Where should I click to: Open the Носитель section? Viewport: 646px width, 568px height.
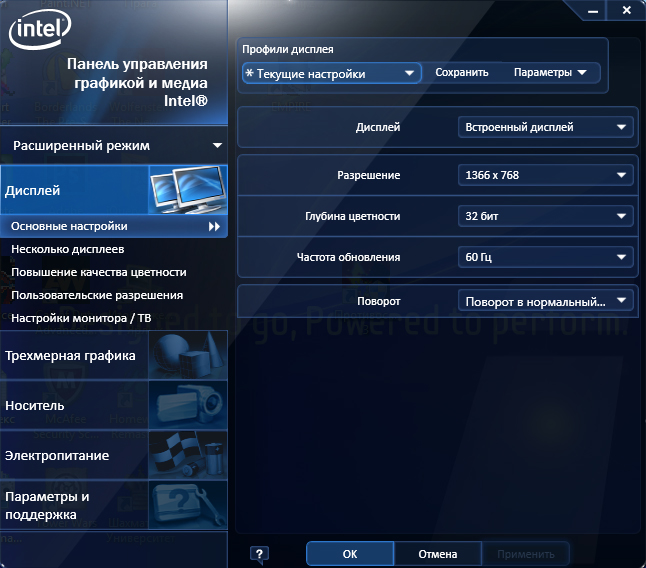point(114,405)
